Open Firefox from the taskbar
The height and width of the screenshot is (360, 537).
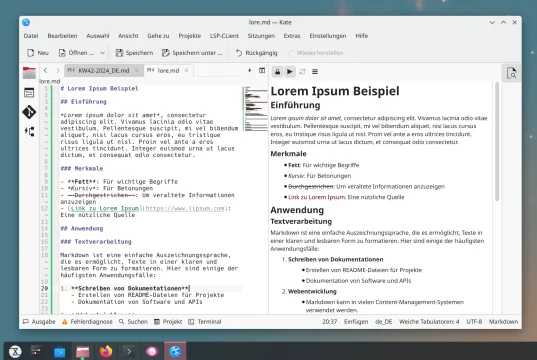point(106,351)
